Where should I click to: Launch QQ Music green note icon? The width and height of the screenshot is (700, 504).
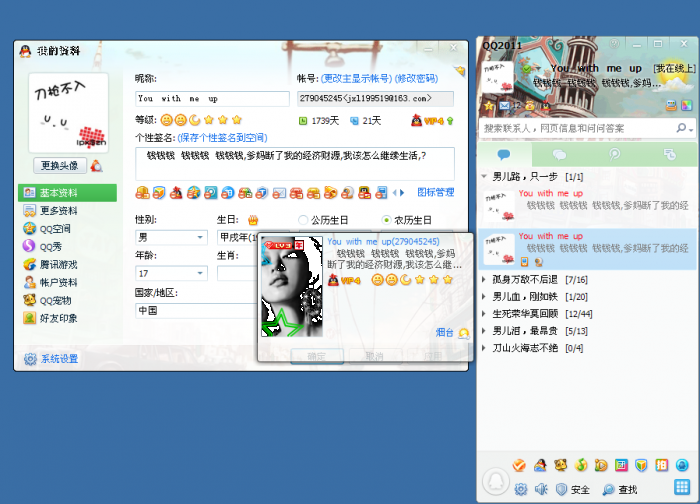point(580,465)
